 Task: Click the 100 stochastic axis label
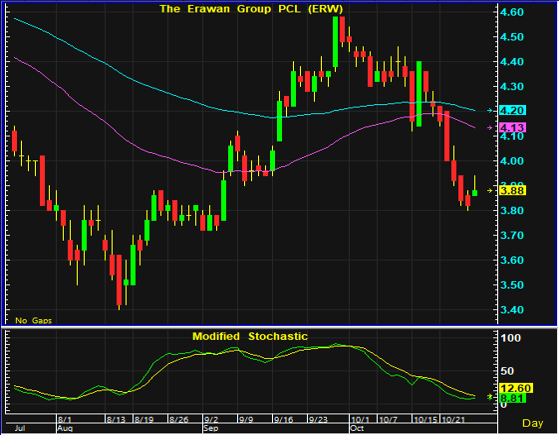511,338
